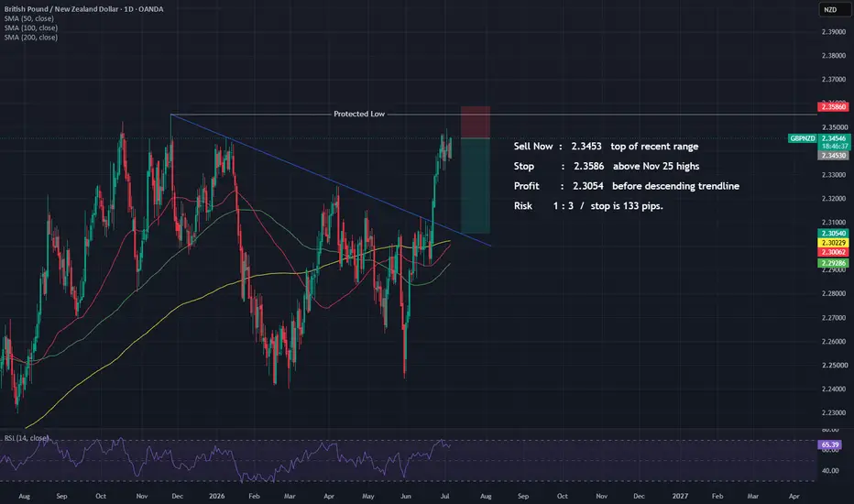Select the SMA (200, close) indicator legend
The width and height of the screenshot is (854, 504).
click(x=31, y=37)
